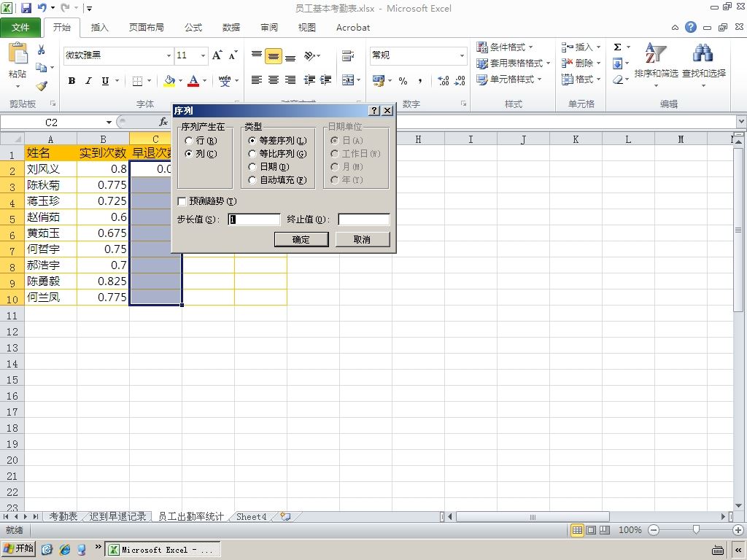Align text to the right
This screenshot has width=747, height=560.
pos(290,80)
